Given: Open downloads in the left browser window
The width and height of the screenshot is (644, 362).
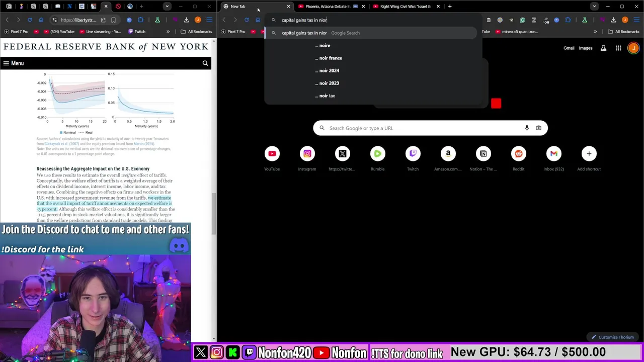Looking at the screenshot, I should 186,20.
